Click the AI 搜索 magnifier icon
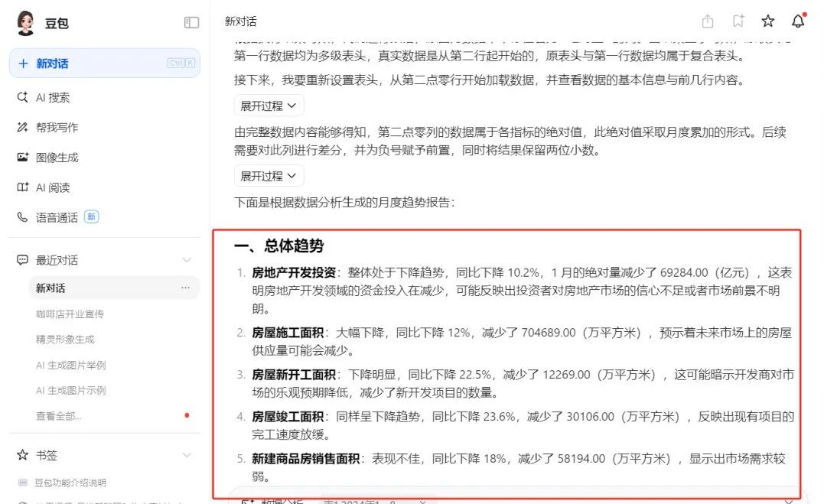 tap(22, 97)
